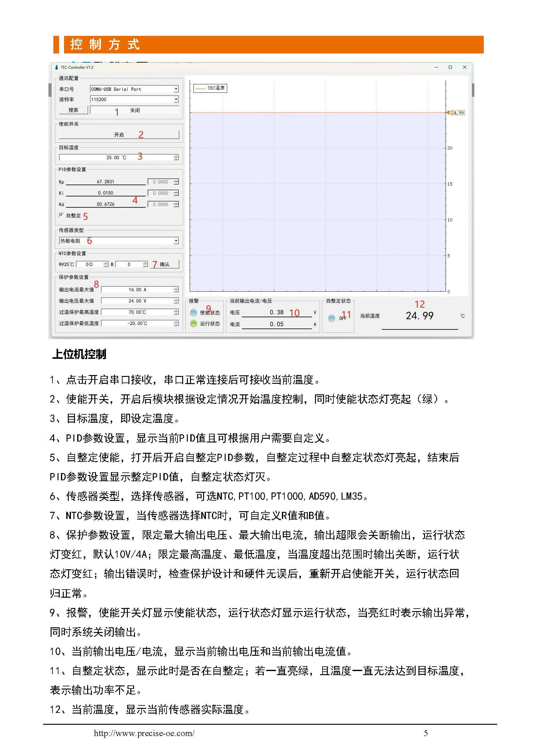
Task: Click the TEC-Controller thermometer app icon
Action: (x=56, y=67)
